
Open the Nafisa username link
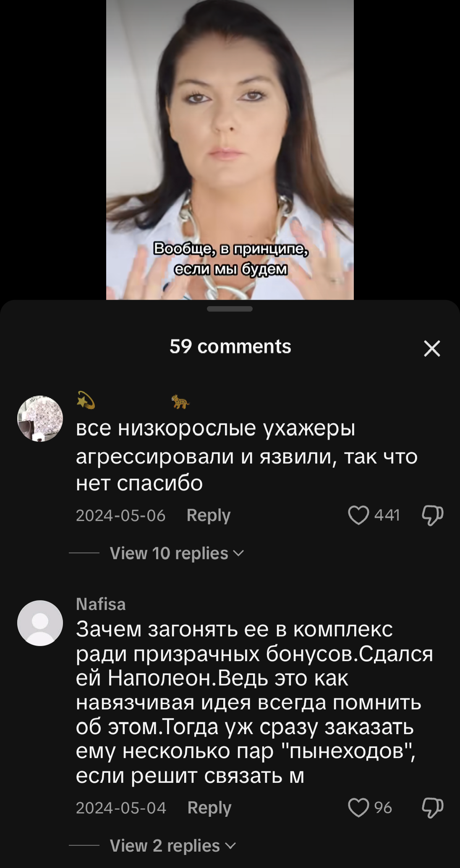click(101, 604)
